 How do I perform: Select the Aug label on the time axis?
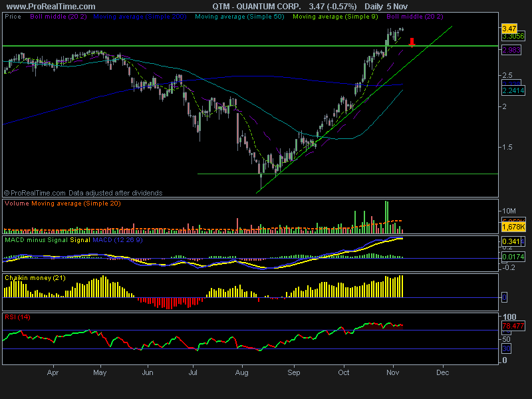242,372
